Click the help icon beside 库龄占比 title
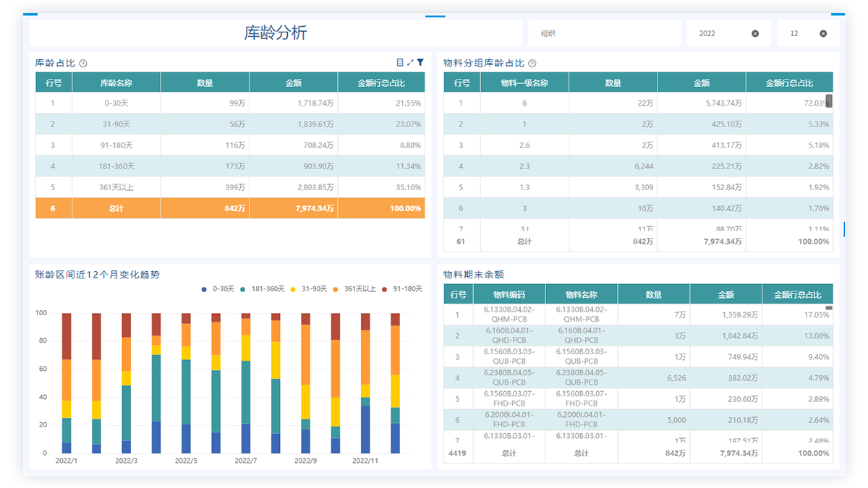868x488 pixels. click(83, 64)
